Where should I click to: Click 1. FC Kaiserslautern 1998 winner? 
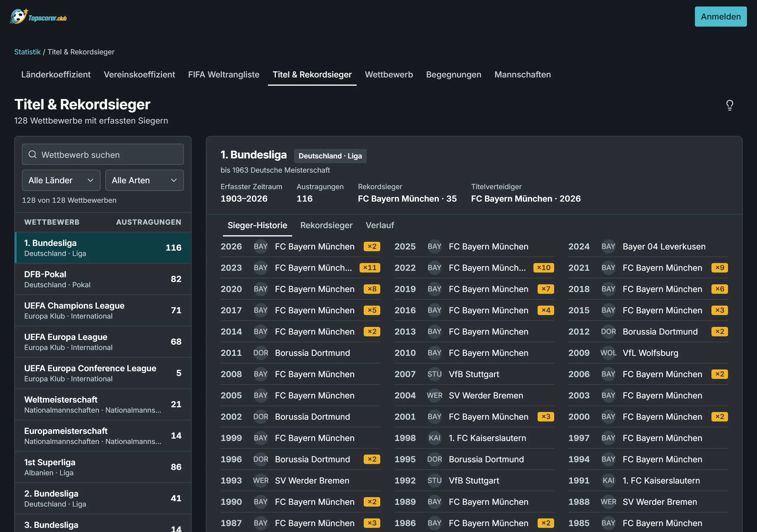487,438
